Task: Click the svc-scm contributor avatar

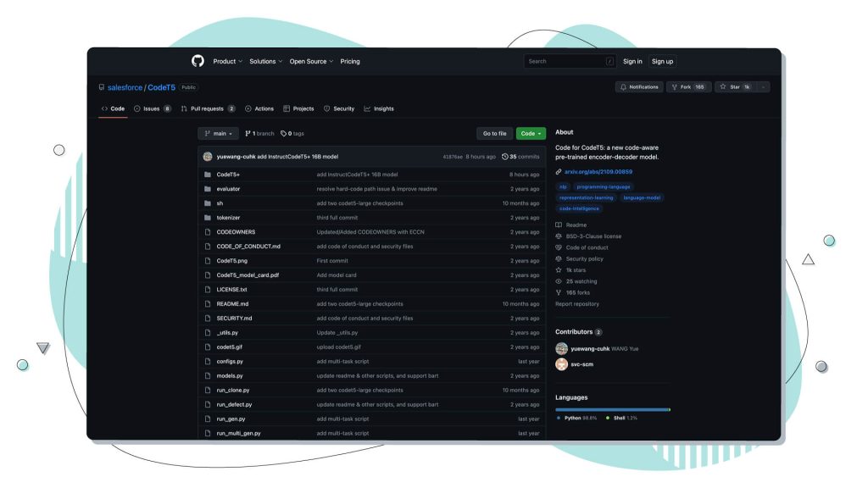Action: (561, 364)
